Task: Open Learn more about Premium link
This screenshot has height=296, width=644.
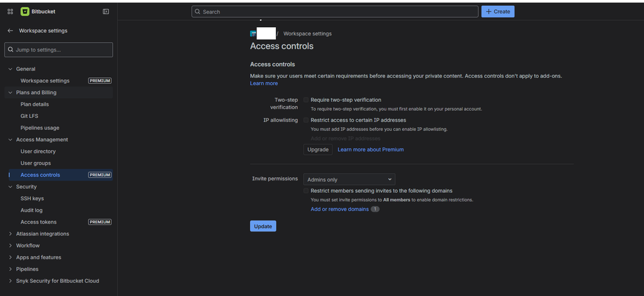Action: [371, 150]
